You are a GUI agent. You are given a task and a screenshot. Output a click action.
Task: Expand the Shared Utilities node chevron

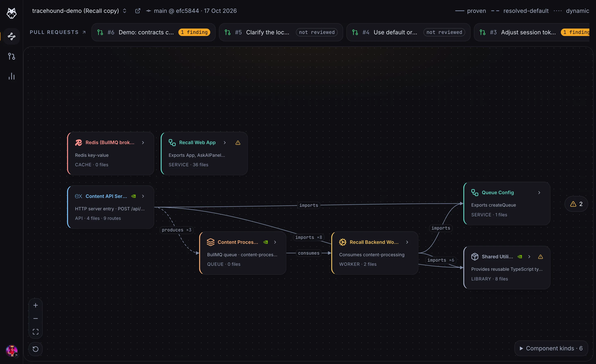pyautogui.click(x=529, y=257)
